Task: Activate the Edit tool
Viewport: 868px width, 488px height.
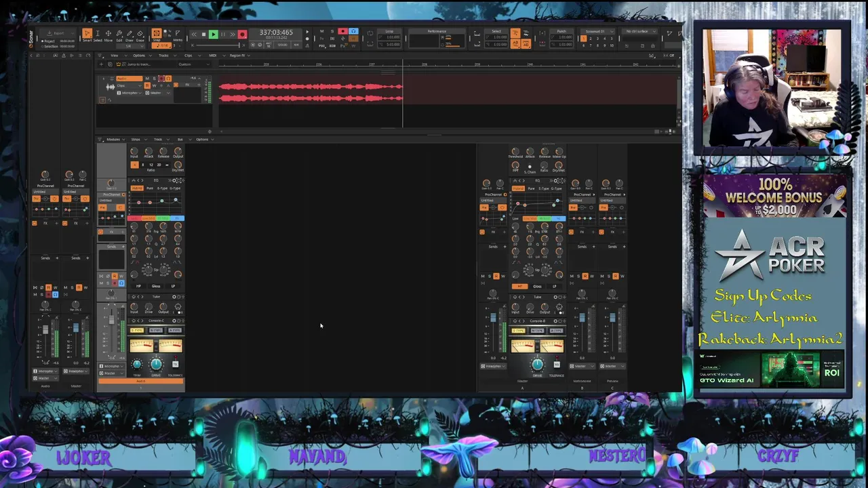Action: click(x=119, y=35)
